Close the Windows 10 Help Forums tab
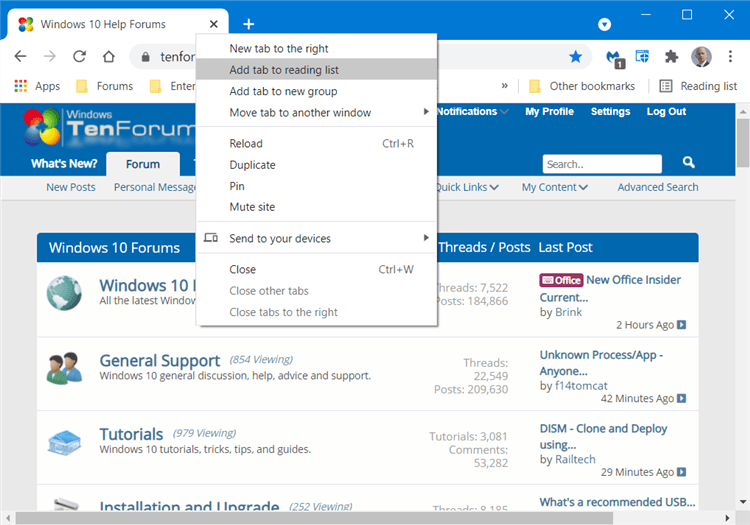This screenshot has height=525, width=750. coord(214,24)
